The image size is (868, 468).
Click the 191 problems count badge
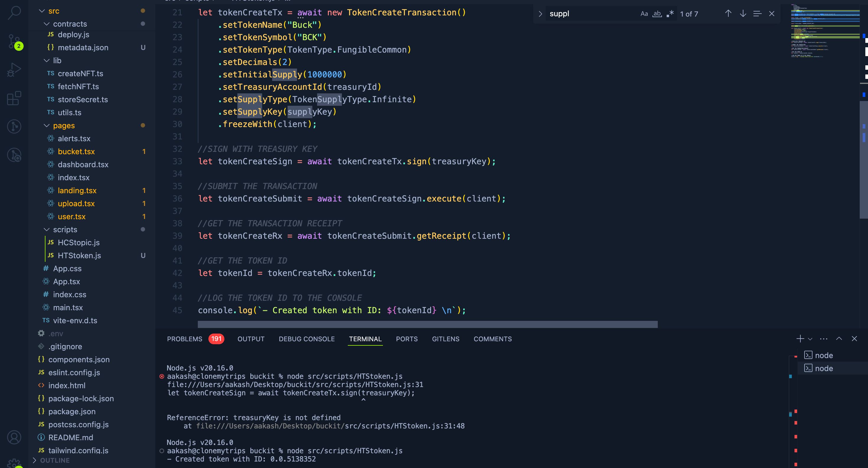click(216, 339)
